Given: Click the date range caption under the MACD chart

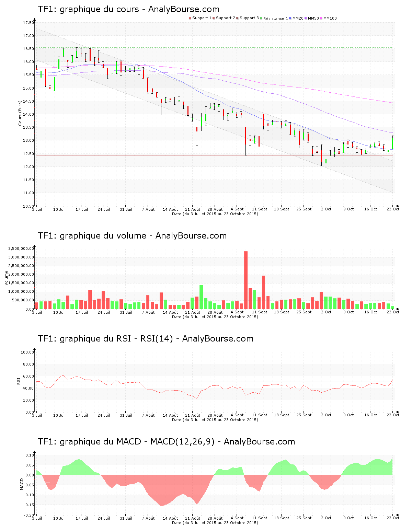Looking at the screenshot, I should pyautogui.click(x=215, y=523).
